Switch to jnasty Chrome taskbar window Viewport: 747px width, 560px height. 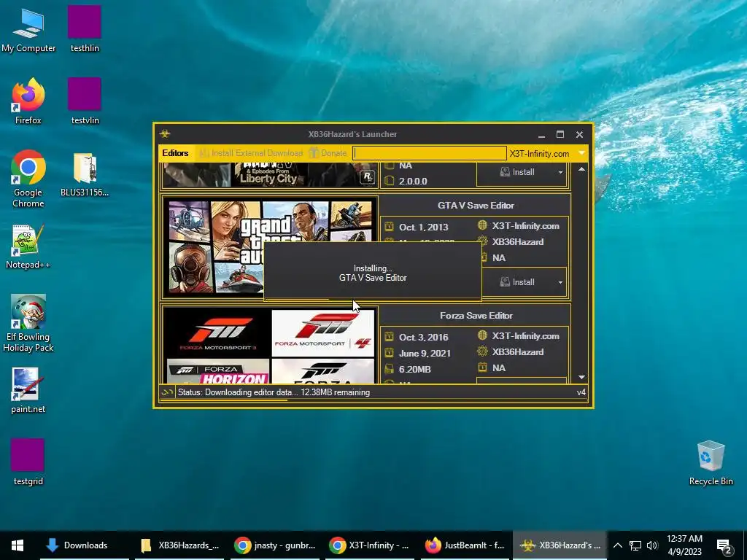275,545
